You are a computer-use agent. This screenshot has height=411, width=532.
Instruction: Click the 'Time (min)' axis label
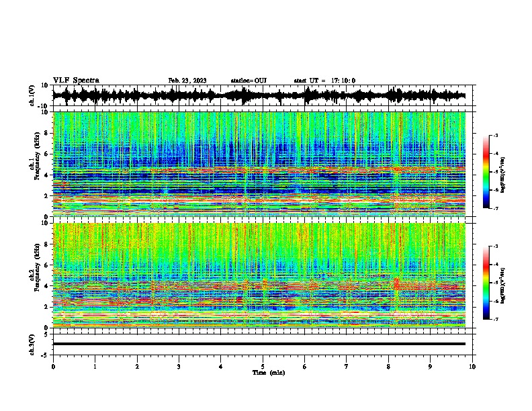(269, 373)
